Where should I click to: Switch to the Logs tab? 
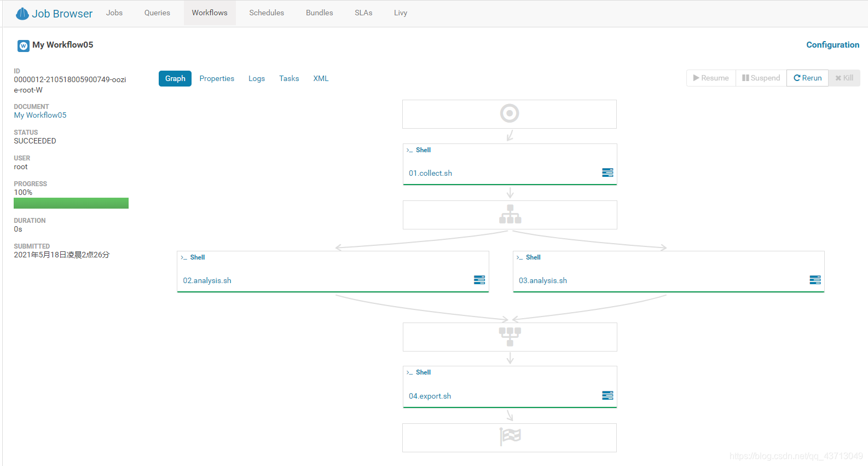[257, 78]
